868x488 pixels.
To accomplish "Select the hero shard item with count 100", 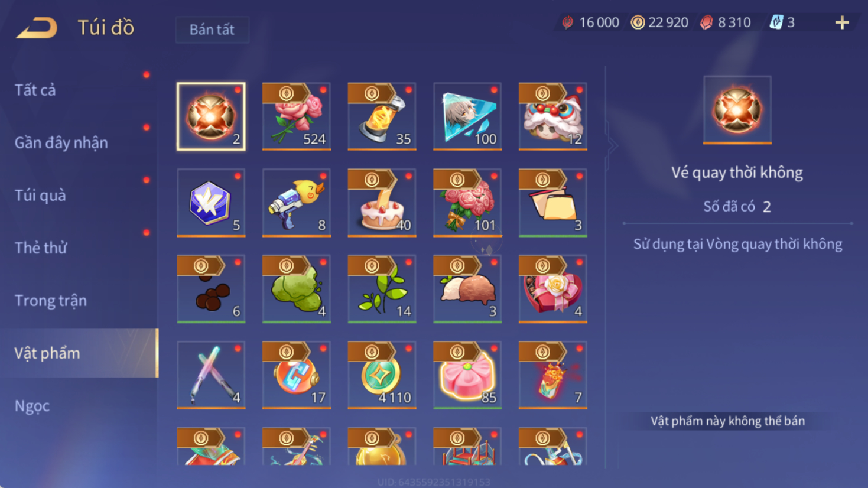I will 467,116.
